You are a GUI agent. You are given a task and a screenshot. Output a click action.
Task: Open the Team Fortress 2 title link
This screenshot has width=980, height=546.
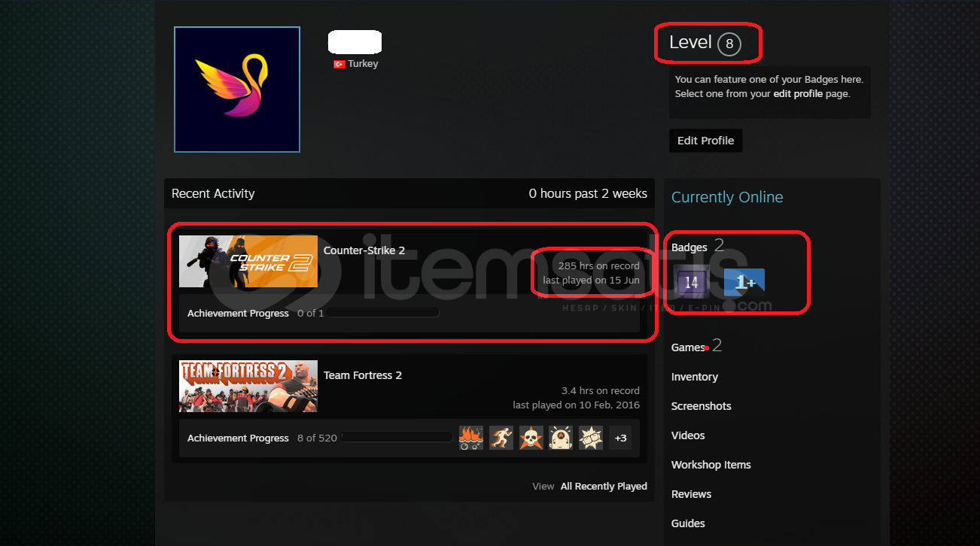coord(363,375)
